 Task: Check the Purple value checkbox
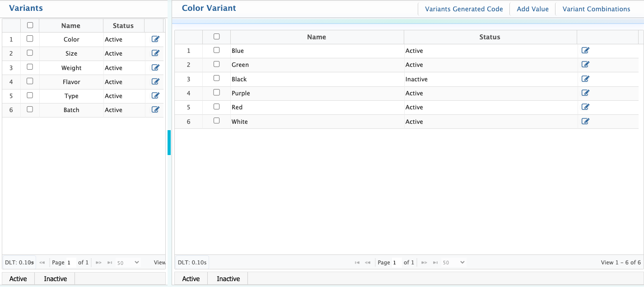(x=216, y=93)
